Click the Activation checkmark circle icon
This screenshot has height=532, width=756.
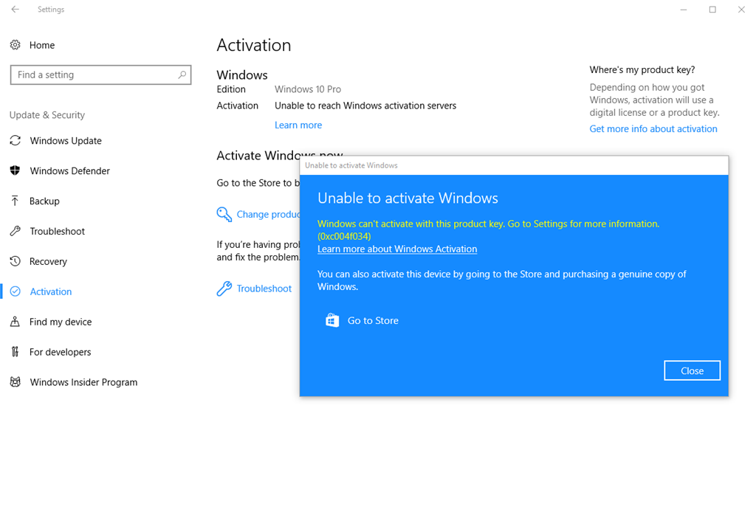pyautogui.click(x=15, y=291)
